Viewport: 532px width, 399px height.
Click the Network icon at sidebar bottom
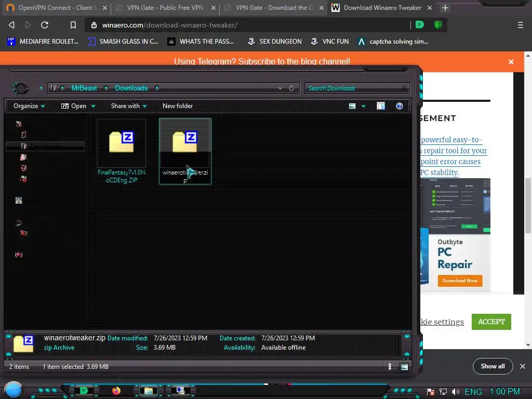(x=19, y=255)
